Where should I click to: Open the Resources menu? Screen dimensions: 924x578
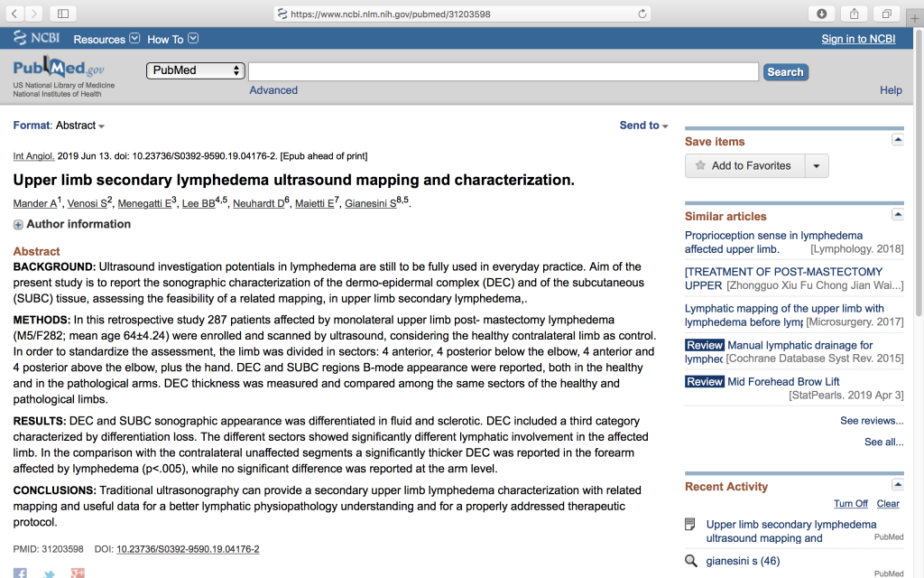[x=106, y=39]
